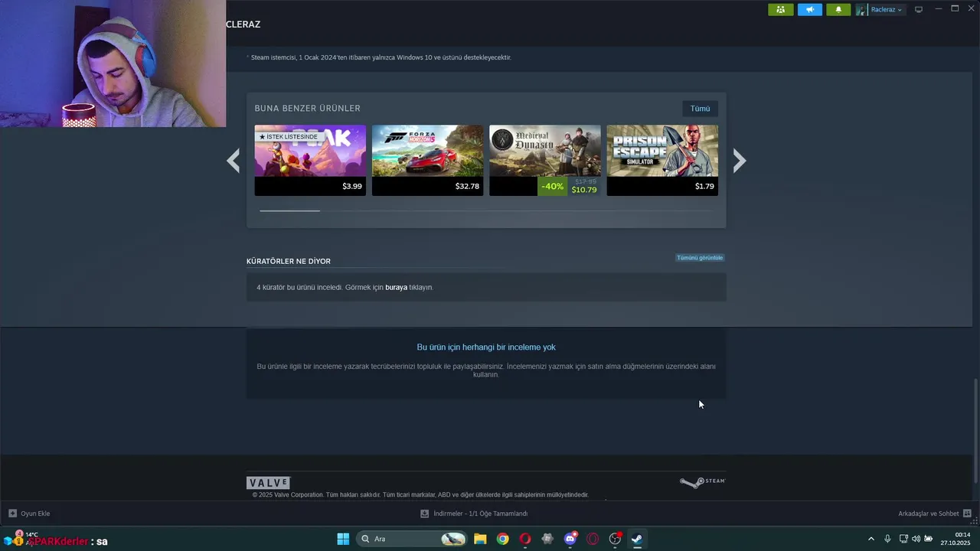Click the Tümü button in similar products
The width and height of the screenshot is (980, 551).
coord(700,109)
